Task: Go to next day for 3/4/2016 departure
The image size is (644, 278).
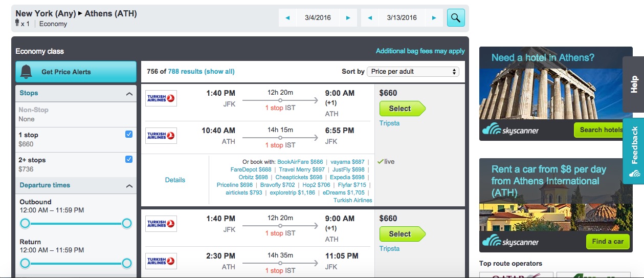Action: [x=348, y=18]
